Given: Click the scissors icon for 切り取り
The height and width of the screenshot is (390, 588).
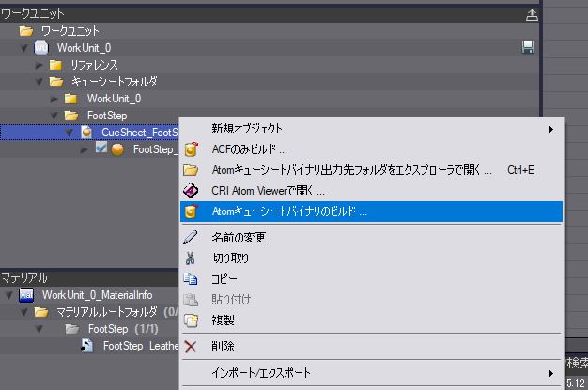Looking at the screenshot, I should 190,258.
